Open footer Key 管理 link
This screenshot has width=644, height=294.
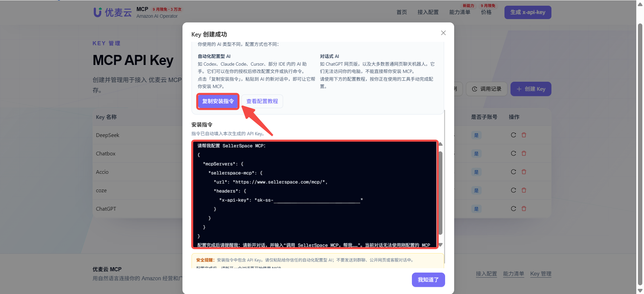coord(541,274)
